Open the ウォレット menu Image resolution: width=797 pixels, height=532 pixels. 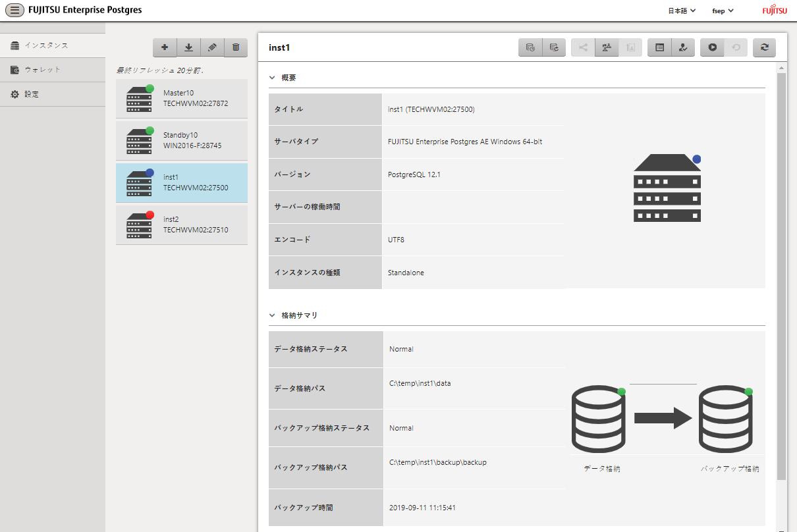[x=53, y=70]
